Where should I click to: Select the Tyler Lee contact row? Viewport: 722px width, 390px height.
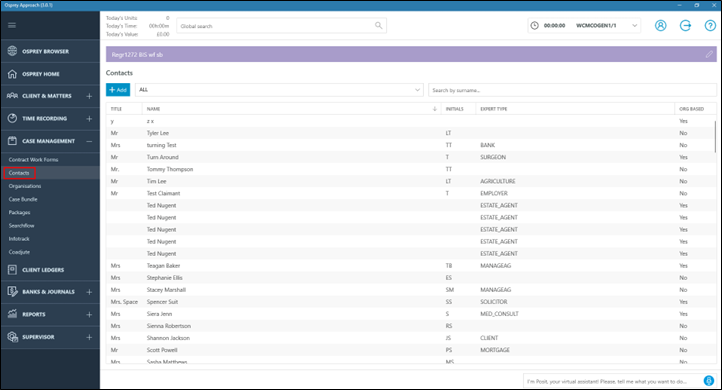[x=411, y=133]
